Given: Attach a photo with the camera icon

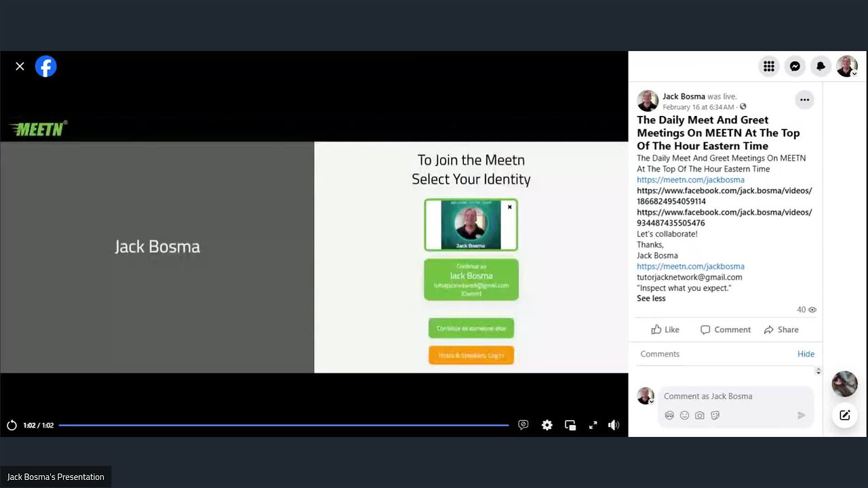Looking at the screenshot, I should point(700,415).
